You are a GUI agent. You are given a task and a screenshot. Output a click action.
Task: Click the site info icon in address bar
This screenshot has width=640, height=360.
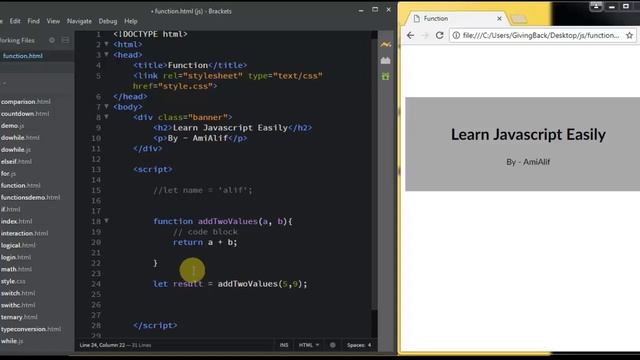click(456, 36)
